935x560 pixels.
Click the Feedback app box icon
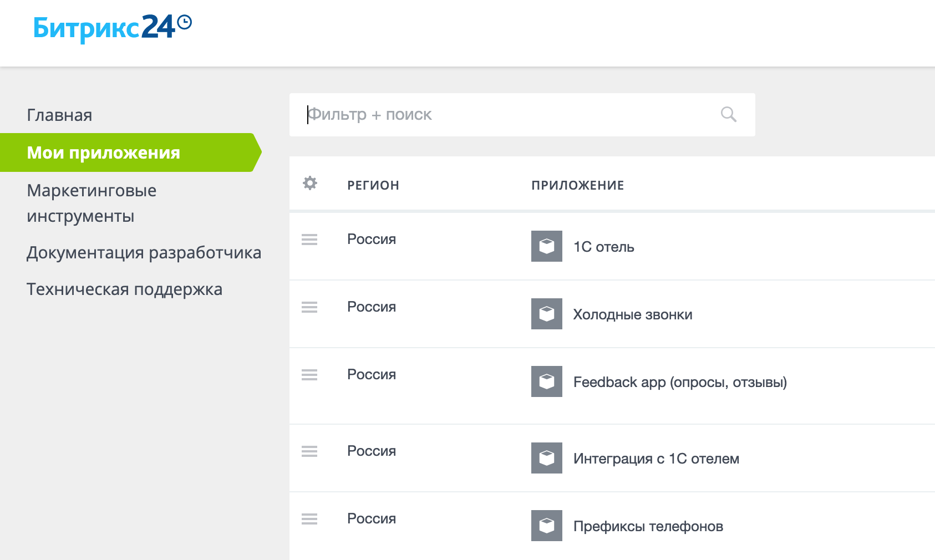547,381
